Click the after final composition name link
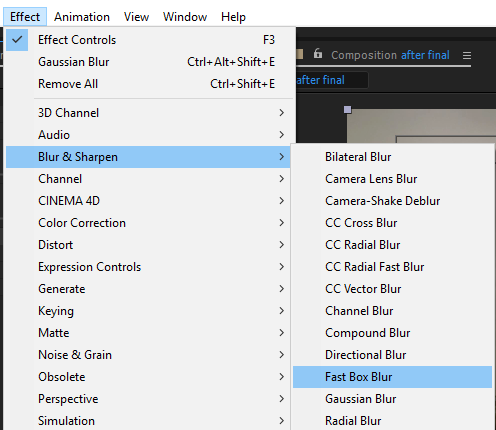The image size is (496, 430). (425, 55)
